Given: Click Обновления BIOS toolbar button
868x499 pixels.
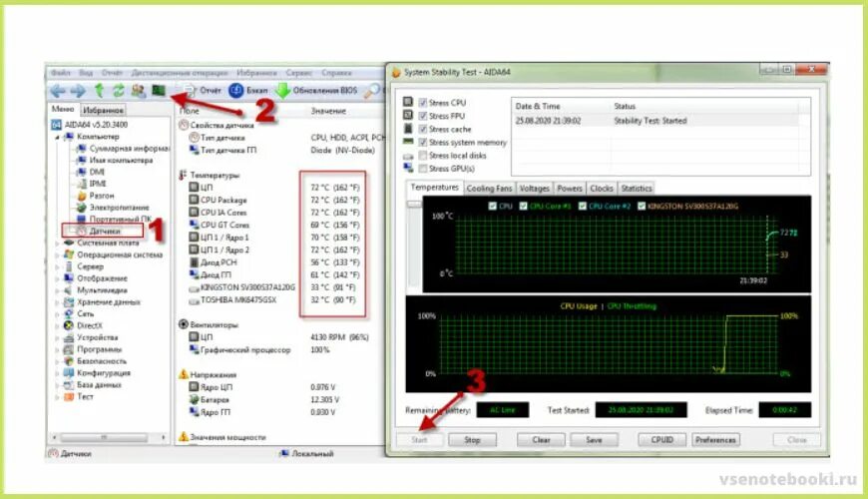Looking at the screenshot, I should point(316,90).
